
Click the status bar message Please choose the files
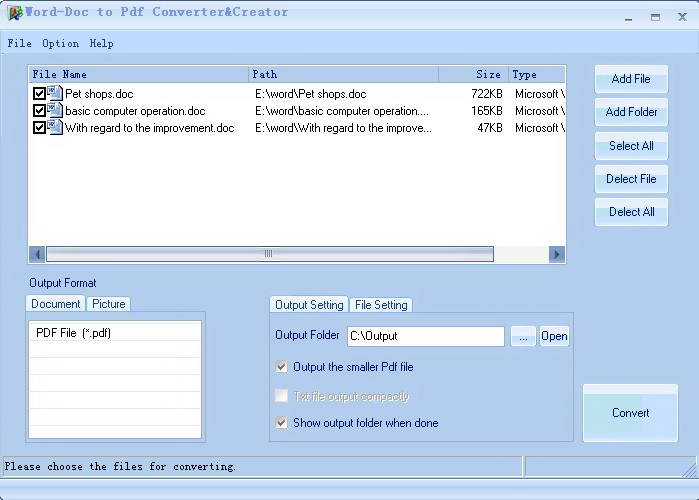[x=120, y=467]
